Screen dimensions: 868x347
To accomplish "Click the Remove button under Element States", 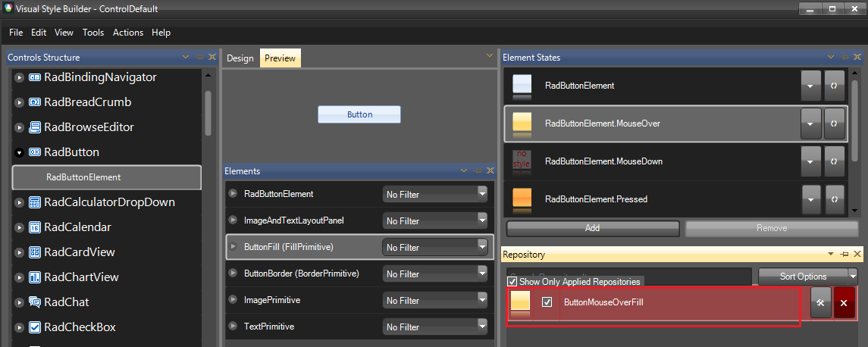I will click(772, 228).
